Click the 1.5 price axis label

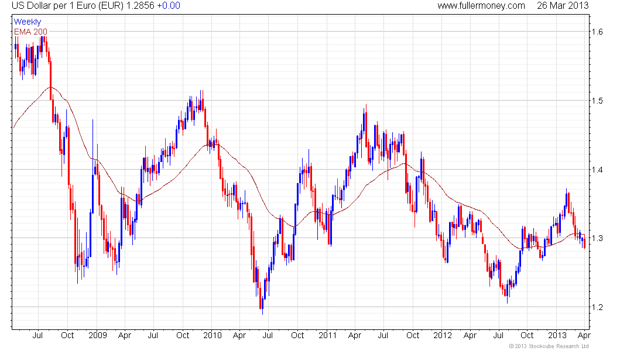598,101
